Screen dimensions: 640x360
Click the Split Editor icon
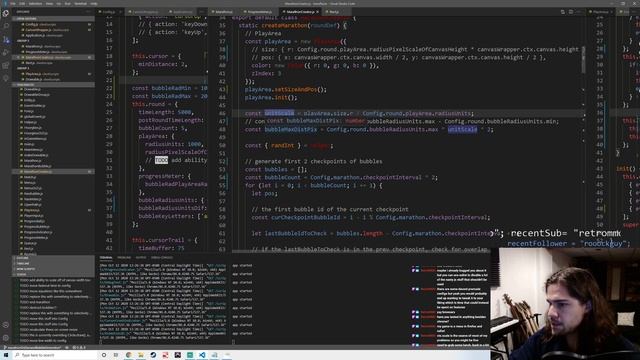571,12
